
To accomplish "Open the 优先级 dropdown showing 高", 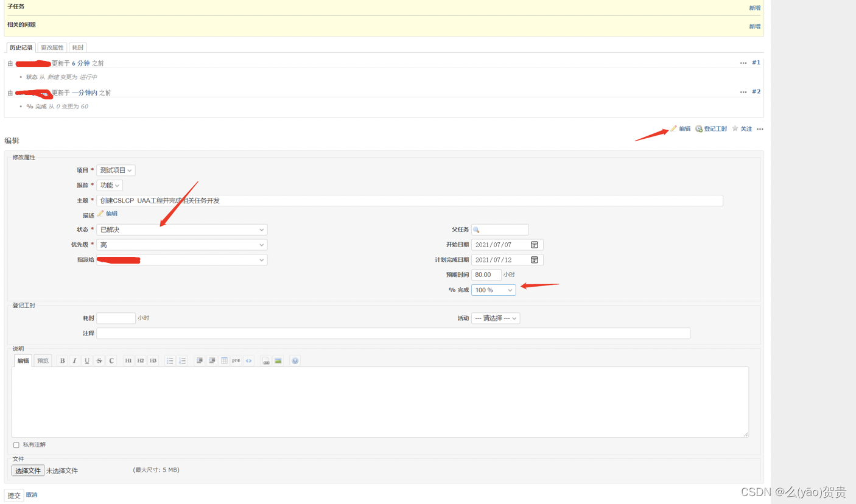I will pos(182,245).
